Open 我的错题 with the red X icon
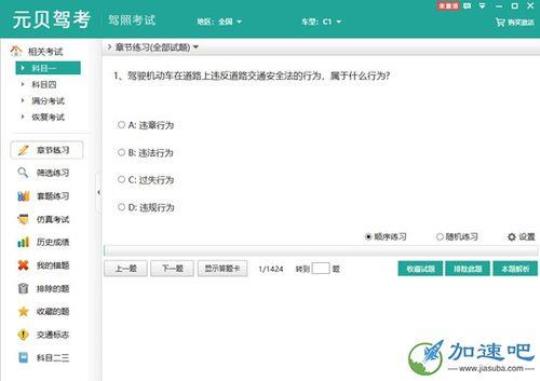Viewport: 540px width, 381px height. (44, 265)
